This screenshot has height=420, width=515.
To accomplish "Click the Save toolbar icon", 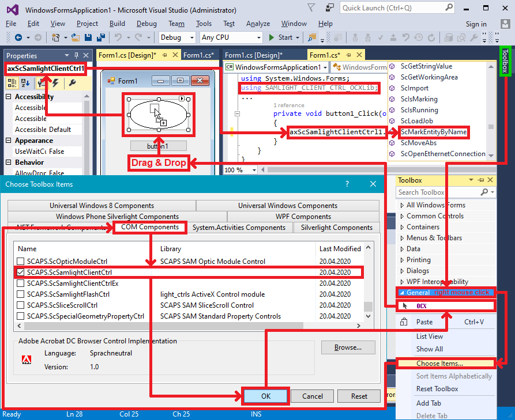I will 88,37.
